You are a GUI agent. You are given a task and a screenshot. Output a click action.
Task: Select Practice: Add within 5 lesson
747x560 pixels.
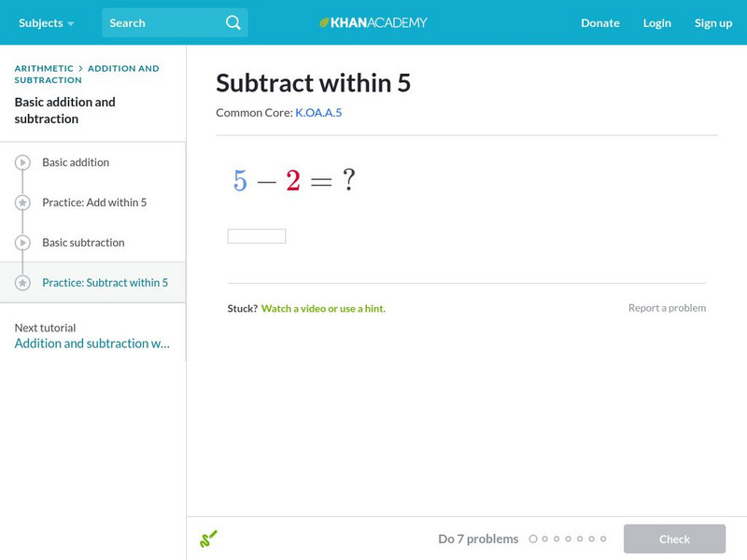pos(94,203)
